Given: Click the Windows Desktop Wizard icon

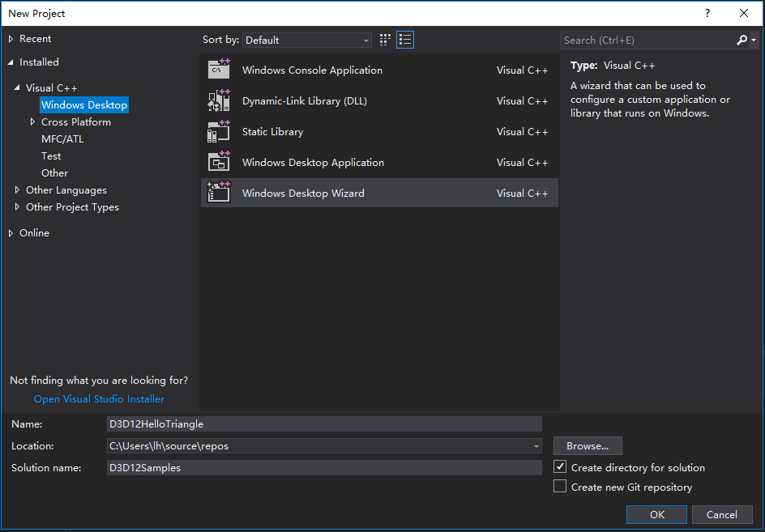Looking at the screenshot, I should click(x=219, y=193).
